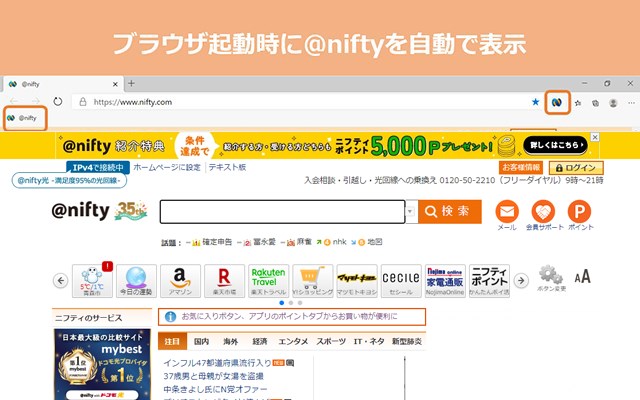Open a new tab with plus button
This screenshot has width=640, height=400.
pos(131,83)
